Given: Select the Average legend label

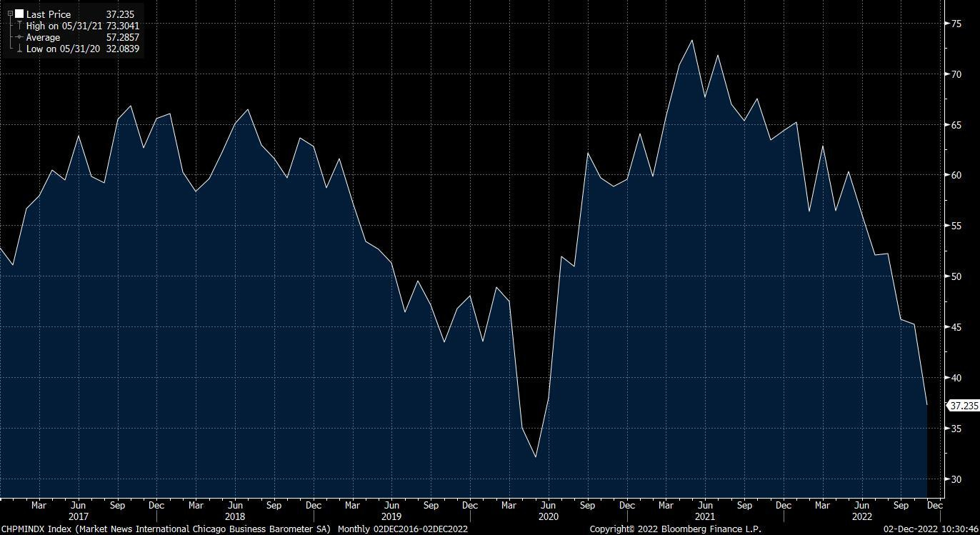Looking at the screenshot, I should (44, 37).
